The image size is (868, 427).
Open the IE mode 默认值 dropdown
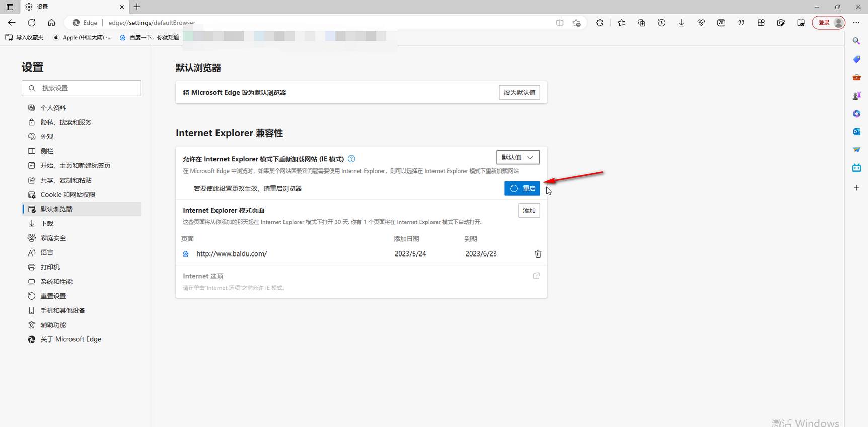click(518, 157)
